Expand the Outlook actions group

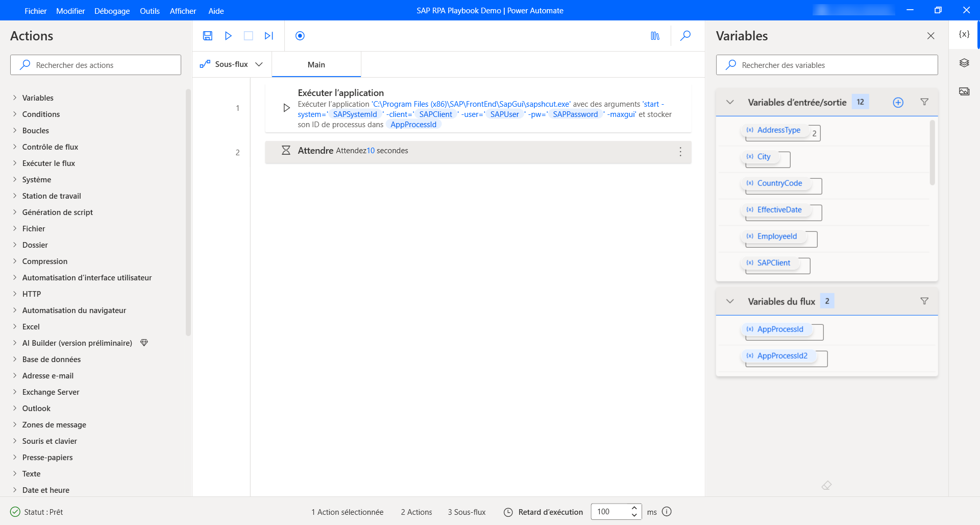[x=15, y=408]
